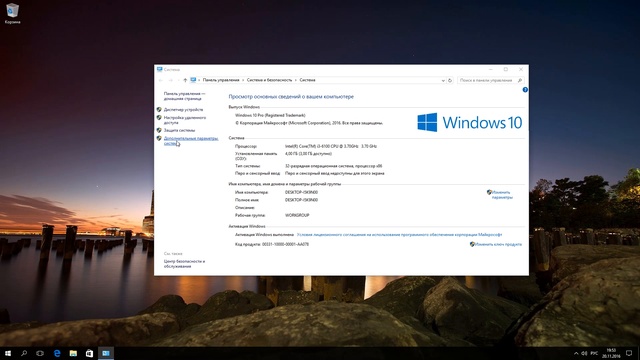Open Диспетчер устройств link
640x360 pixels.
(x=183, y=109)
